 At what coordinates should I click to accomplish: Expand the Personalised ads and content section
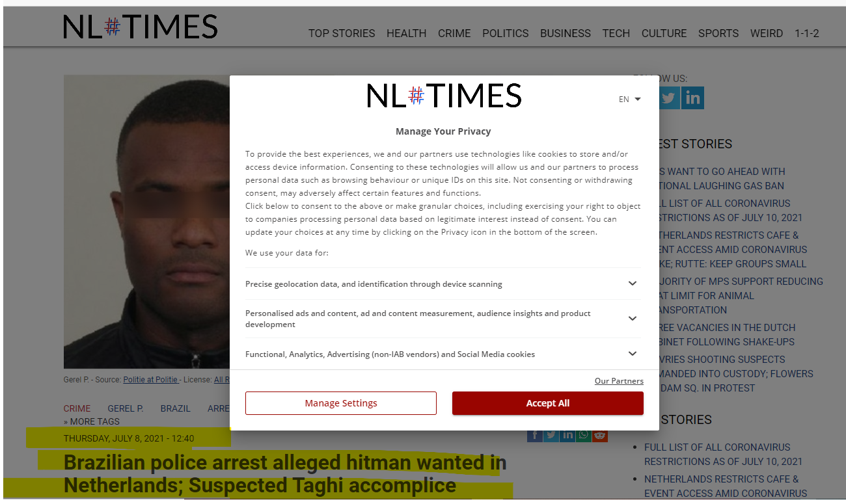point(443,319)
